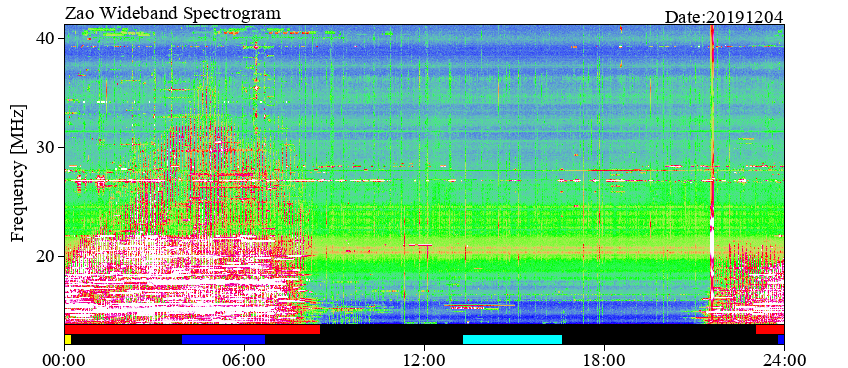Image resolution: width=848 pixels, height=368 pixels.
Task: Click the 18:00 time axis label
Action: point(604,359)
